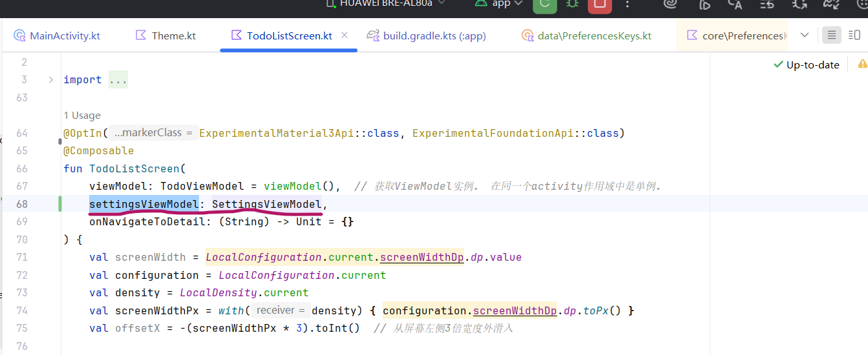
Task: Click the bug-with-arrow attach debugger icon
Action: [x=799, y=3]
